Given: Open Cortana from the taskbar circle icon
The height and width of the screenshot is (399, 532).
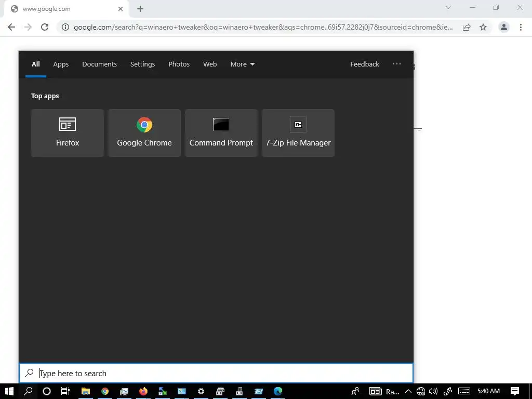Looking at the screenshot, I should (47, 391).
